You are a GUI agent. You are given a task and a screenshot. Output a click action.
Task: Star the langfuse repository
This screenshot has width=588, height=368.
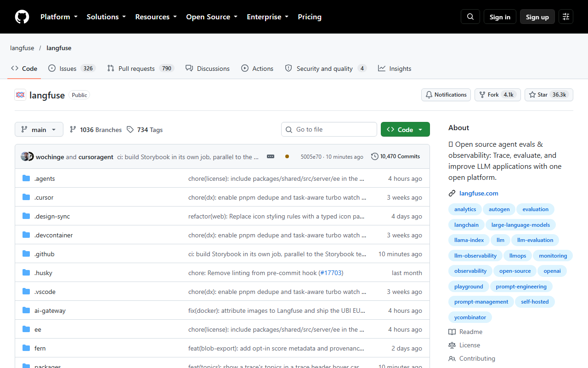[549, 95]
